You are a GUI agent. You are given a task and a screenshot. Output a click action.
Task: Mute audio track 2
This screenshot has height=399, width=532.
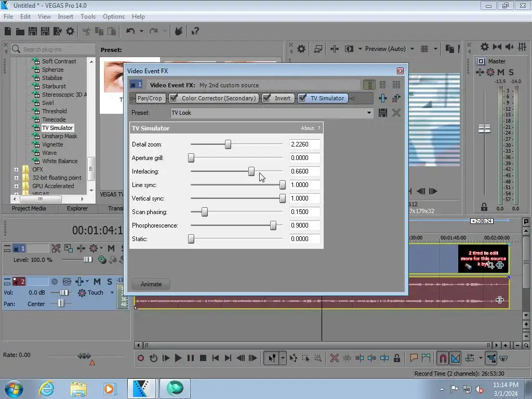(97, 282)
